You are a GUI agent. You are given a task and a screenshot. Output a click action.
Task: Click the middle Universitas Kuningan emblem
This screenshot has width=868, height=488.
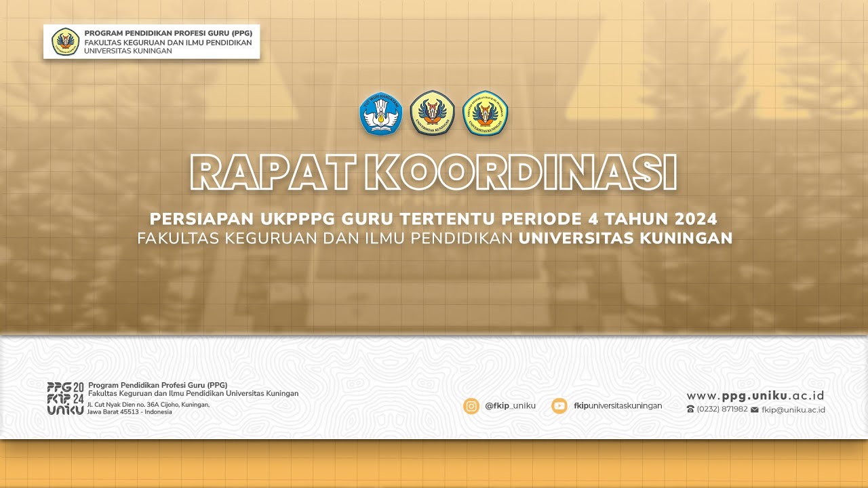[433, 113]
